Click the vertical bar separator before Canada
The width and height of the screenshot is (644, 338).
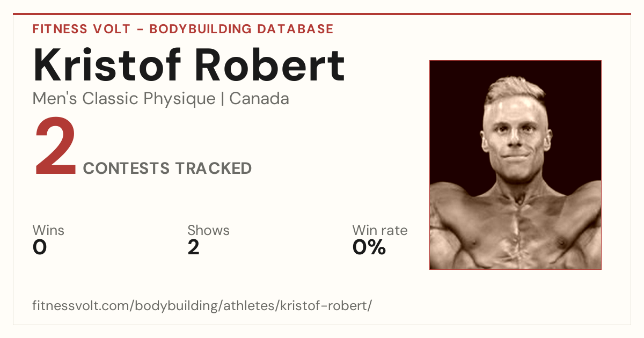222,99
